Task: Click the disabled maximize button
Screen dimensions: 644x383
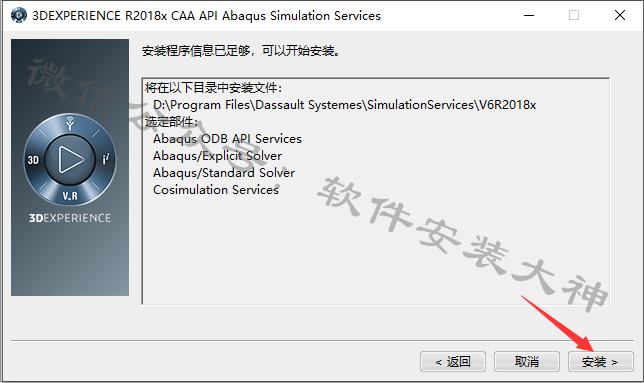Action: (574, 16)
